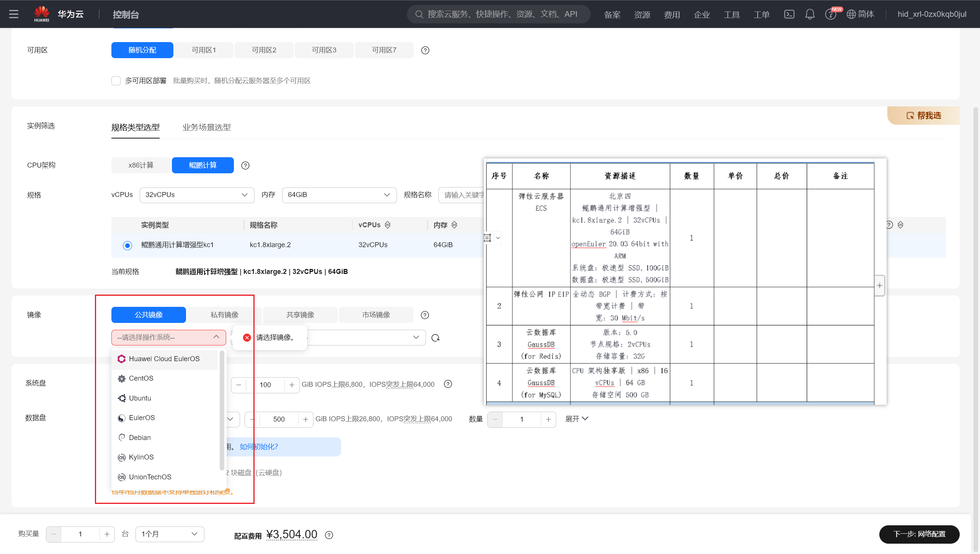Screen dimensions: 980x554
Task: Select CentOS from OS list
Action: pyautogui.click(x=164, y=378)
